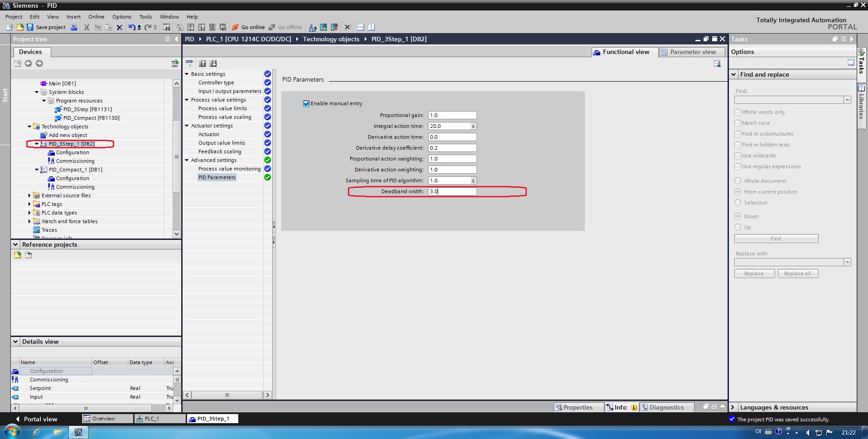Screen dimensions: 868x439
Task: Enable Match case checkbox
Action: tap(738, 123)
